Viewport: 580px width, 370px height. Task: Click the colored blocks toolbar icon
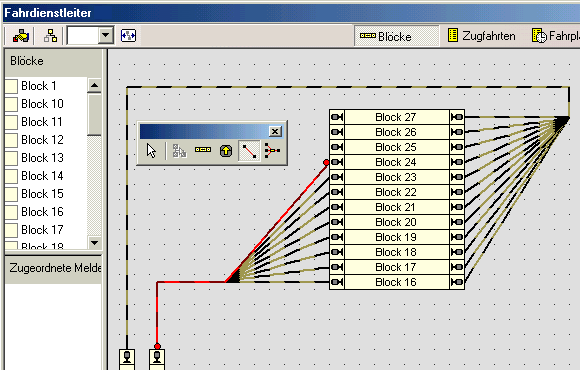pyautogui.click(x=21, y=36)
